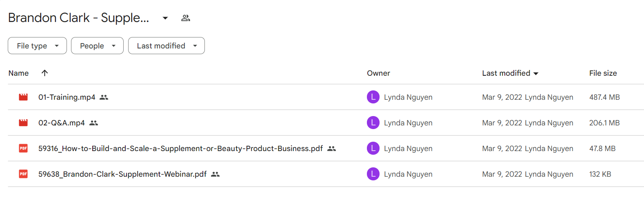Sort by the Name column header
The height and width of the screenshot is (204, 644).
pos(18,73)
